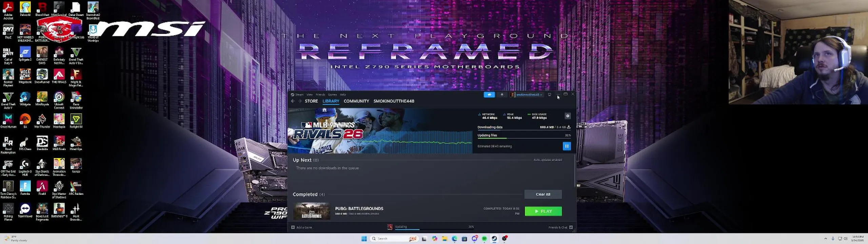Click the Updating files progress bar
Screen dimensions: 868x244
tap(524, 138)
